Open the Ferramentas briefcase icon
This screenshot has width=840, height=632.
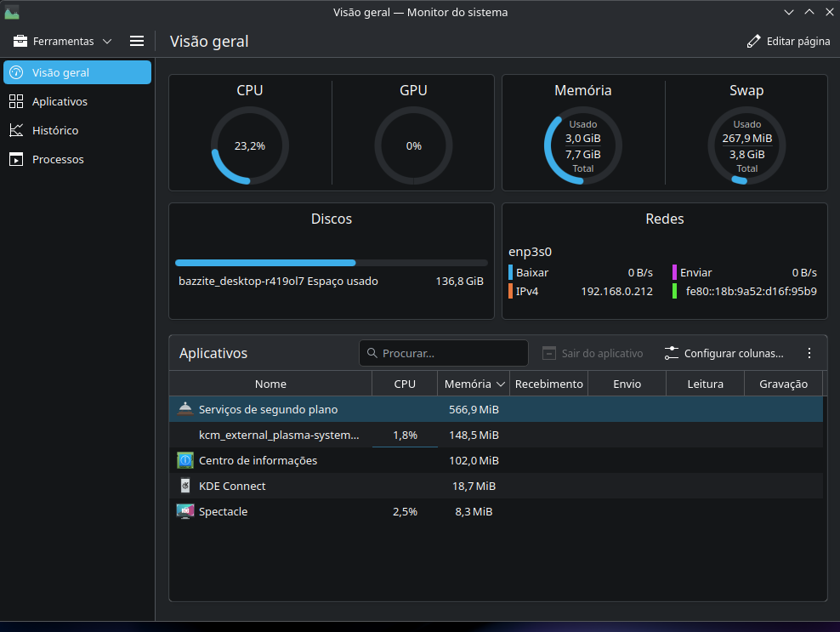20,42
